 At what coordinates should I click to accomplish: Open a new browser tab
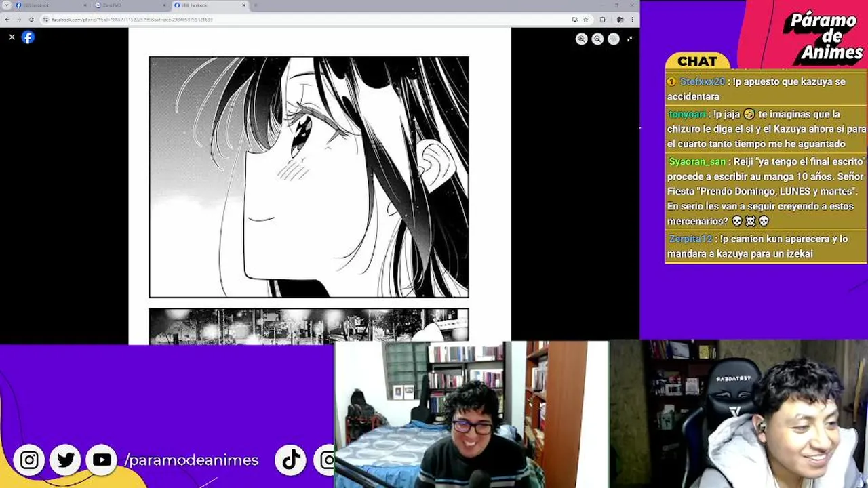pyautogui.click(x=256, y=5)
